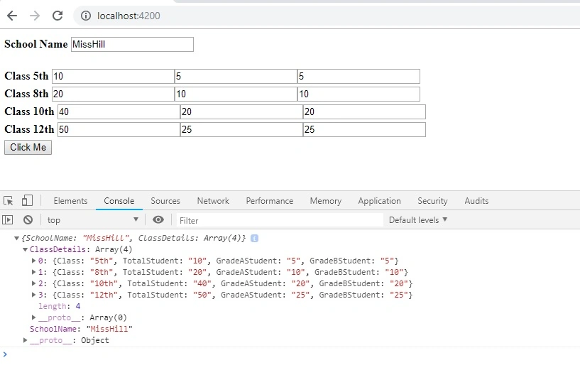Click the Class 8th total field showing 20

pos(113,94)
